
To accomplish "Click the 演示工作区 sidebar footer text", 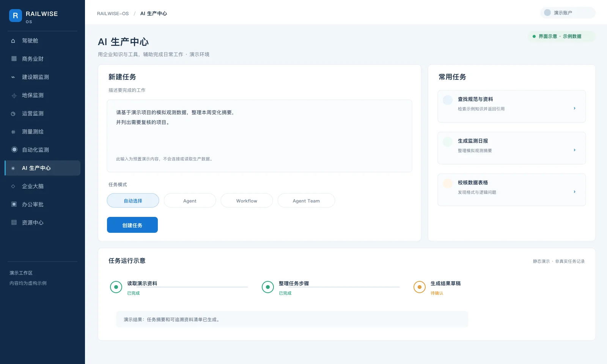I will point(21,273).
